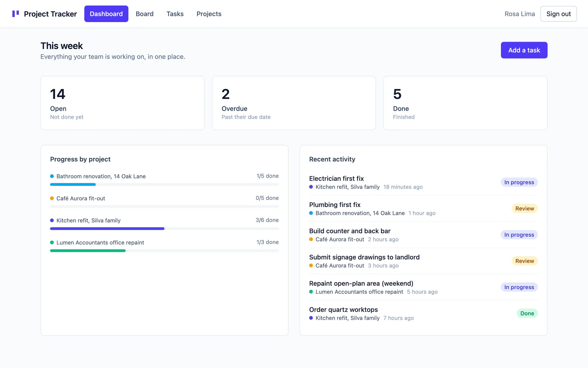This screenshot has width=588, height=368.
Task: Open the Plumbing first fix activity
Action: 424,209
